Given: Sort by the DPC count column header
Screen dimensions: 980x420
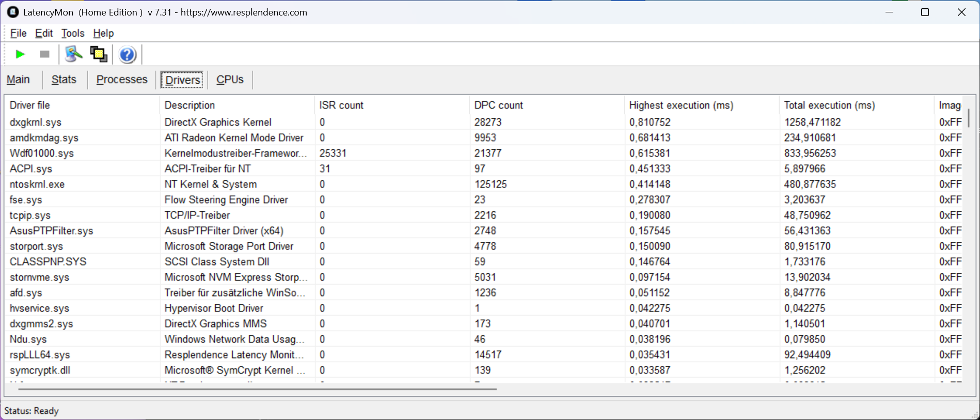Looking at the screenshot, I should [x=498, y=105].
